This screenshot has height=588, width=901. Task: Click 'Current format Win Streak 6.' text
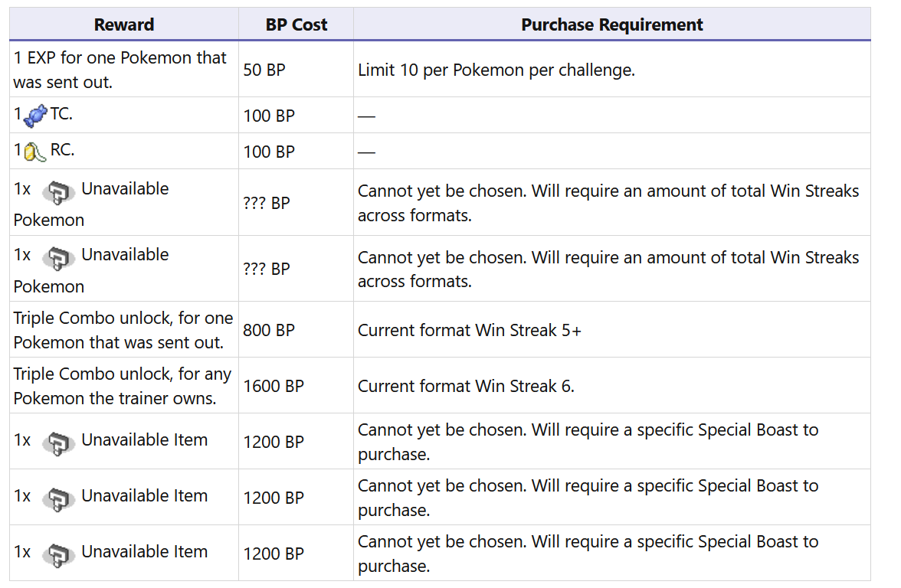(466, 386)
